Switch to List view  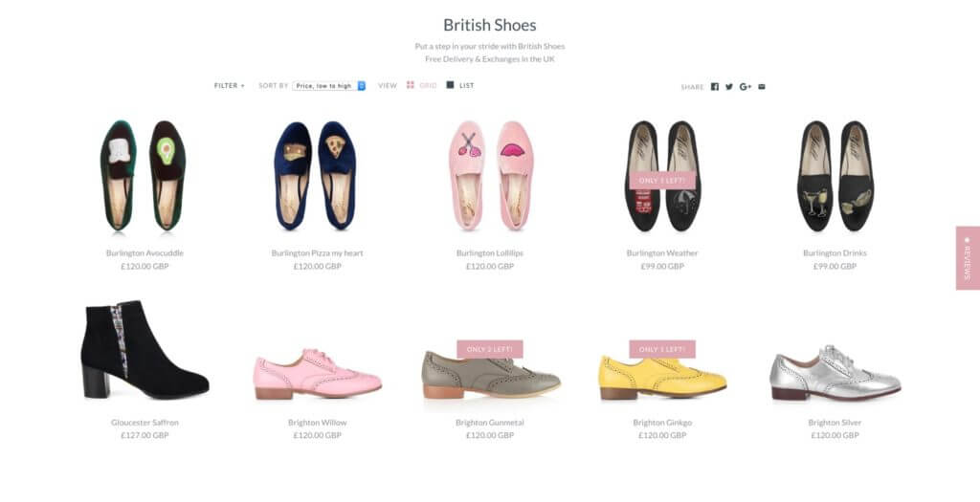(466, 86)
